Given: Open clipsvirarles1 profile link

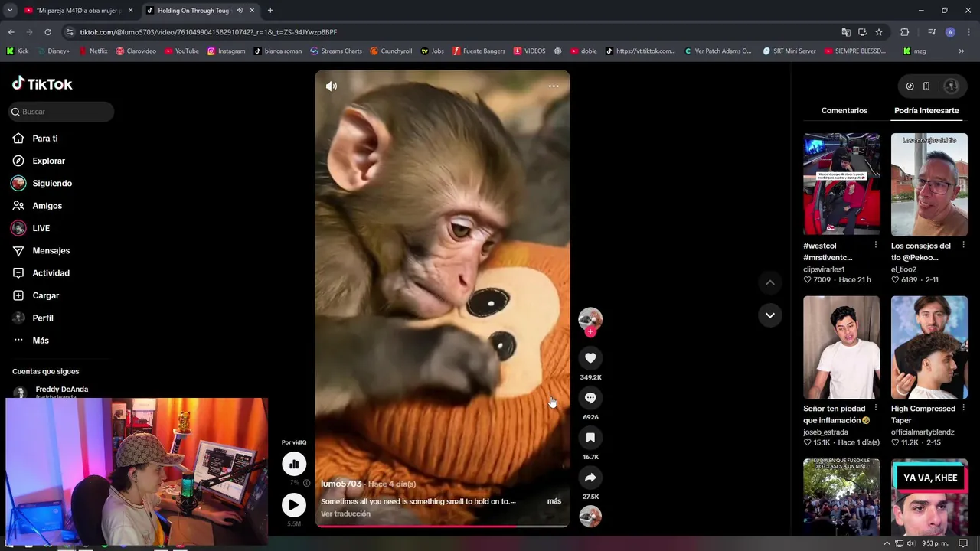Looking at the screenshot, I should tap(824, 269).
